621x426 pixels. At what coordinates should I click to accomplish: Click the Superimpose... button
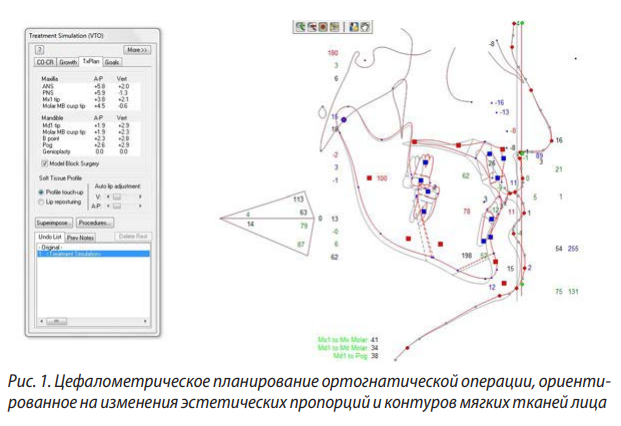click(x=54, y=223)
